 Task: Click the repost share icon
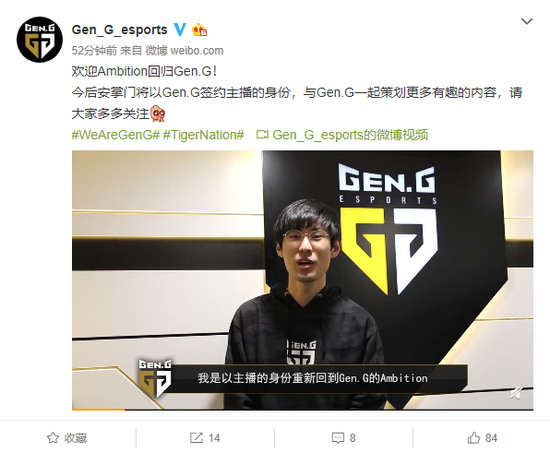[196, 438]
